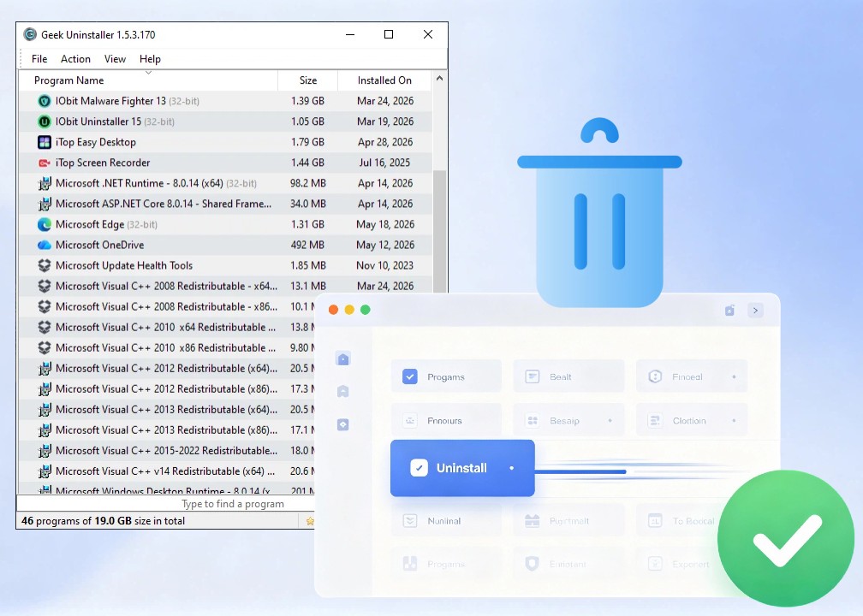Click iTop Easy Desktop icon
The width and height of the screenshot is (863, 616).
(x=45, y=142)
